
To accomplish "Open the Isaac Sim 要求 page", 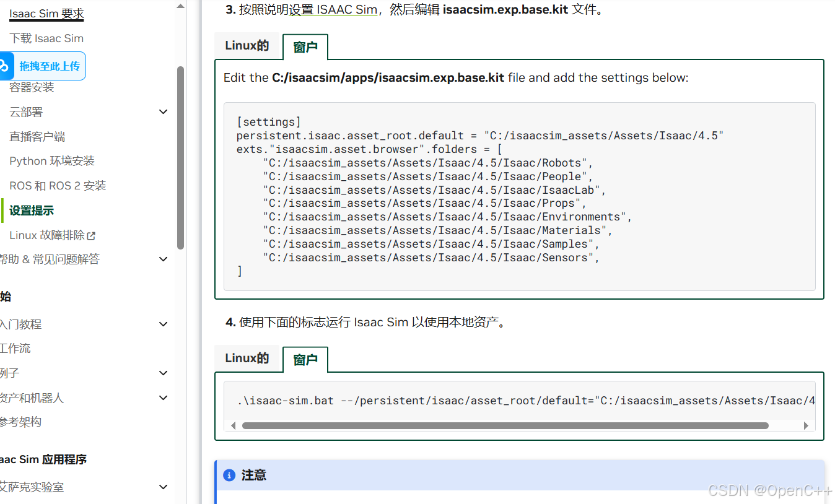I will 46,14.
